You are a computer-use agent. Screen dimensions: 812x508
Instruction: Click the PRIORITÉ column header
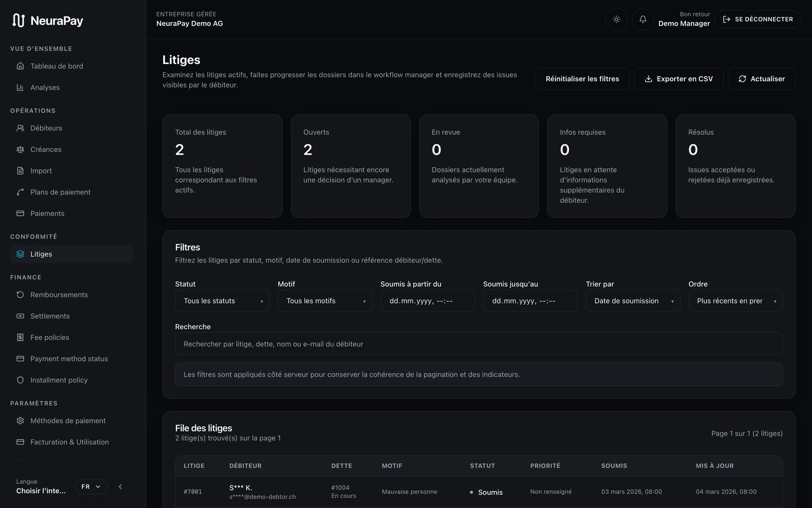tap(545, 466)
